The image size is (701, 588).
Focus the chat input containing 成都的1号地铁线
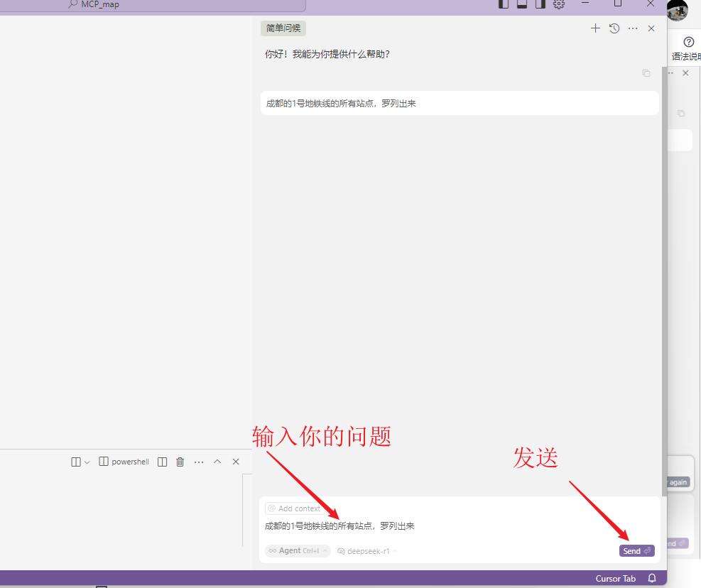click(460, 526)
